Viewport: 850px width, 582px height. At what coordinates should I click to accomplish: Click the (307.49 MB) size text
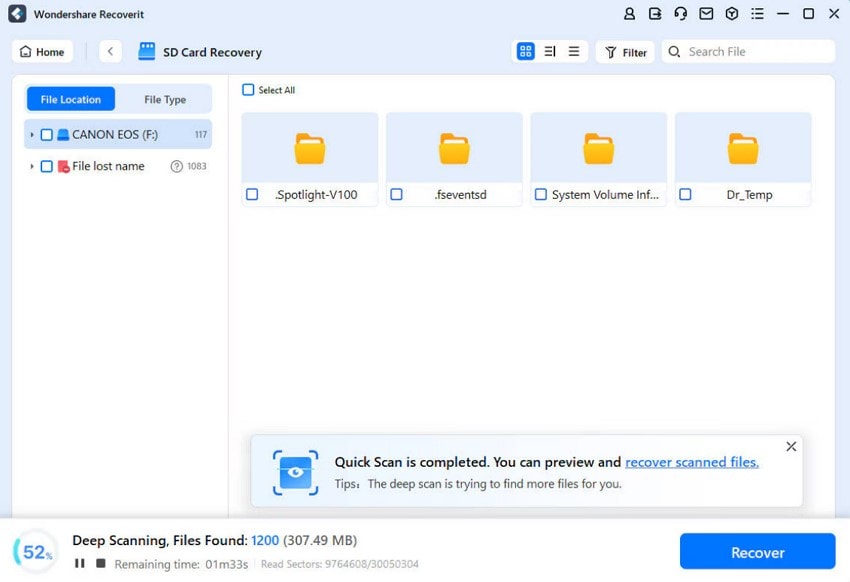pyautogui.click(x=320, y=540)
